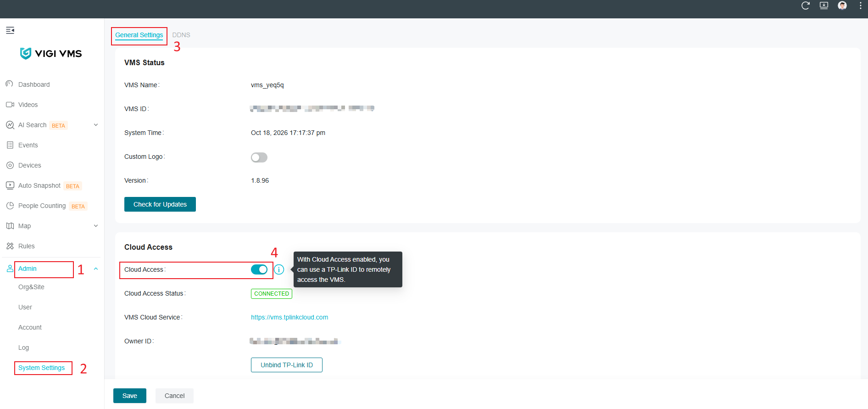
Task: Click the Cloud Access Status label
Action: [x=155, y=293]
